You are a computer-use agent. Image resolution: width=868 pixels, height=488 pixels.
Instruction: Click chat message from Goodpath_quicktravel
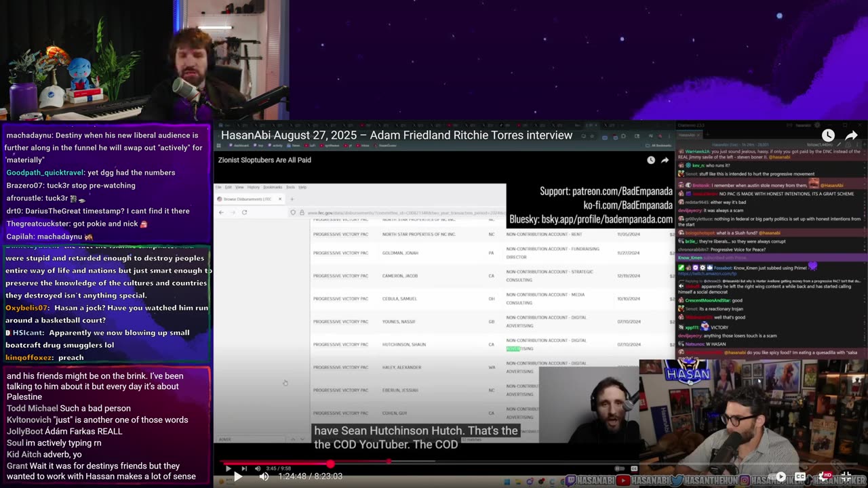91,173
